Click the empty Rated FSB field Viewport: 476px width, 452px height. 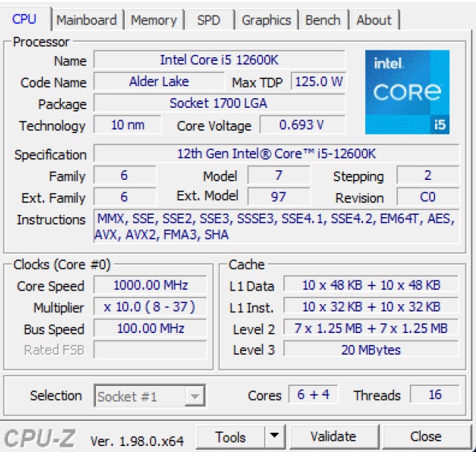(150, 349)
